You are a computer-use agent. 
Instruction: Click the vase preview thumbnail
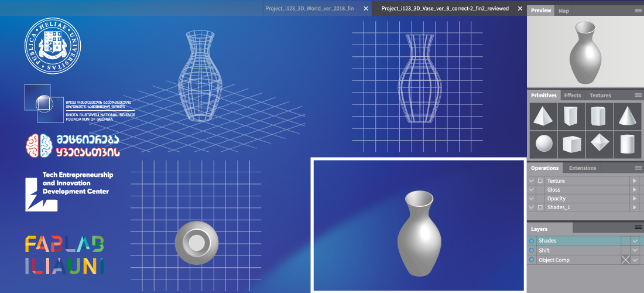click(584, 52)
